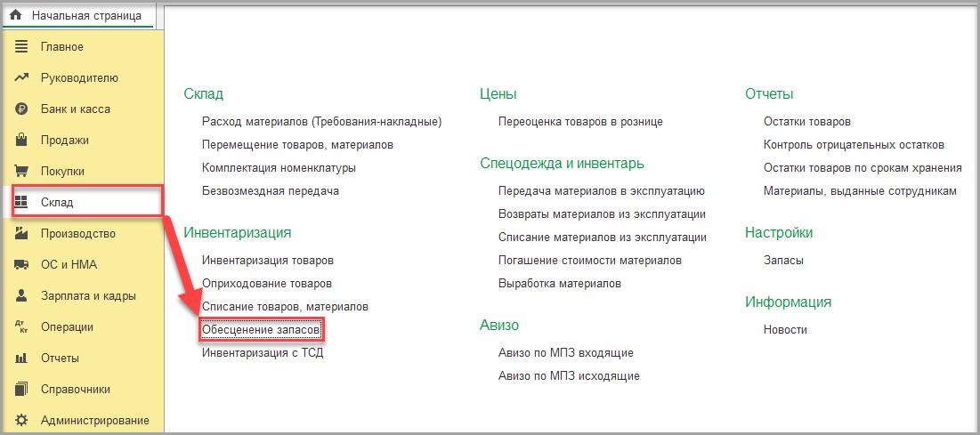Open the Продажи shopping bag icon
The width and height of the screenshot is (980, 435).
(22, 140)
